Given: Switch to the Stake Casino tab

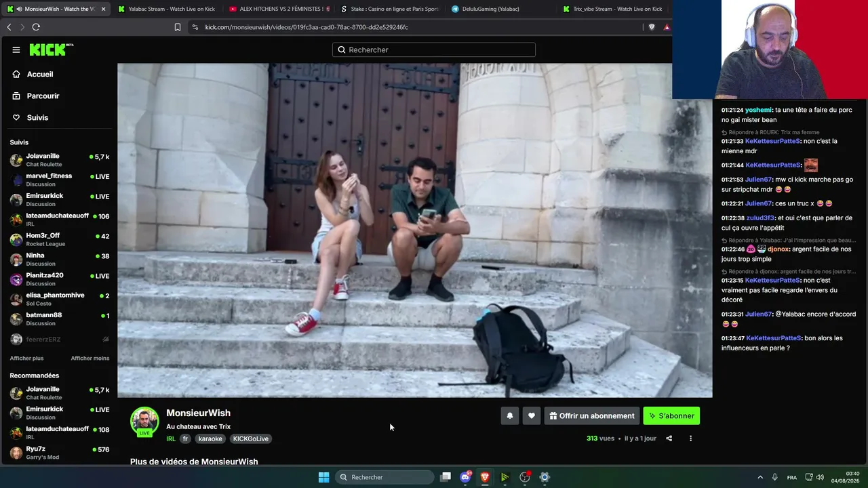Looking at the screenshot, I should click(389, 9).
